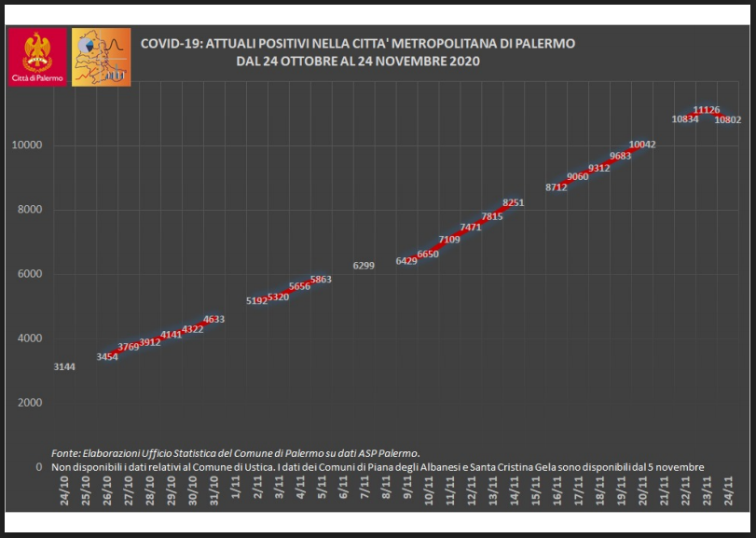Click the last data label 10802

(x=727, y=119)
